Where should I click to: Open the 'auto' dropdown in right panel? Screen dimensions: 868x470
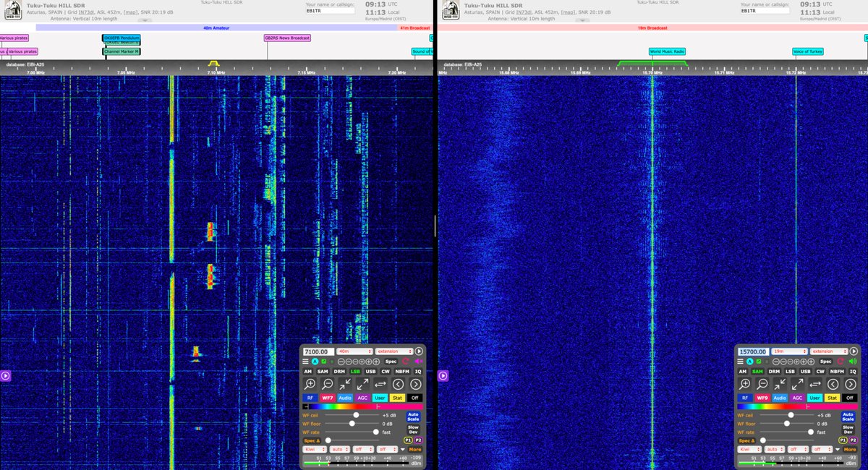[774, 450]
